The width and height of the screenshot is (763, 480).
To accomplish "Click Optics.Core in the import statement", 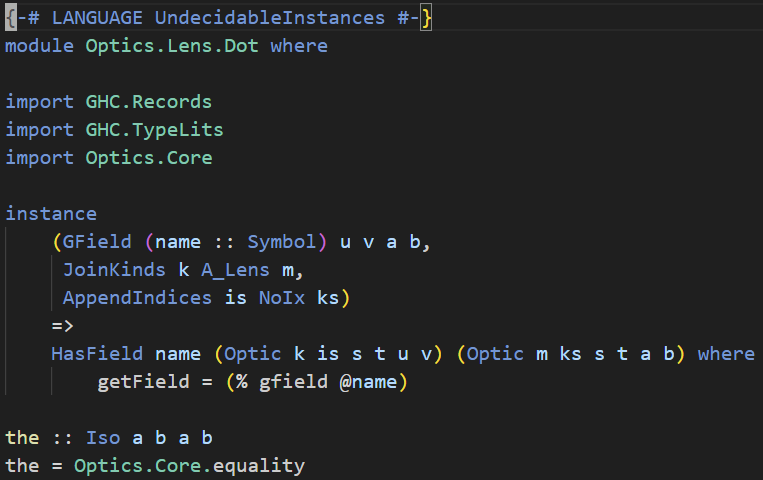I will point(148,158).
